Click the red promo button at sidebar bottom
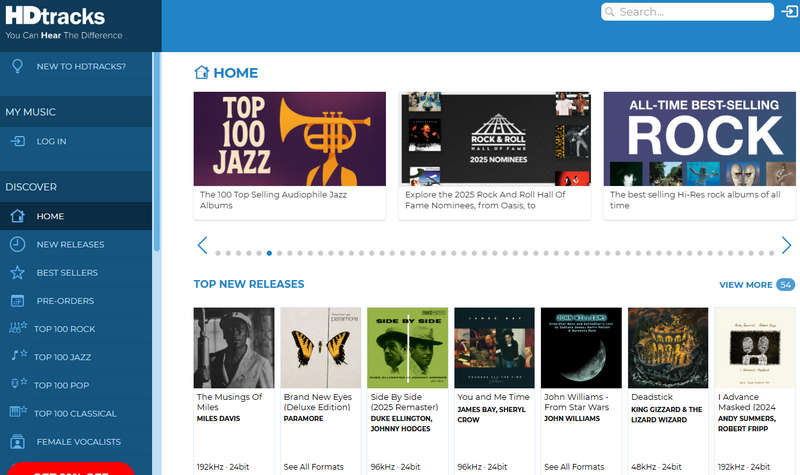The height and width of the screenshot is (475, 800). (x=70, y=469)
